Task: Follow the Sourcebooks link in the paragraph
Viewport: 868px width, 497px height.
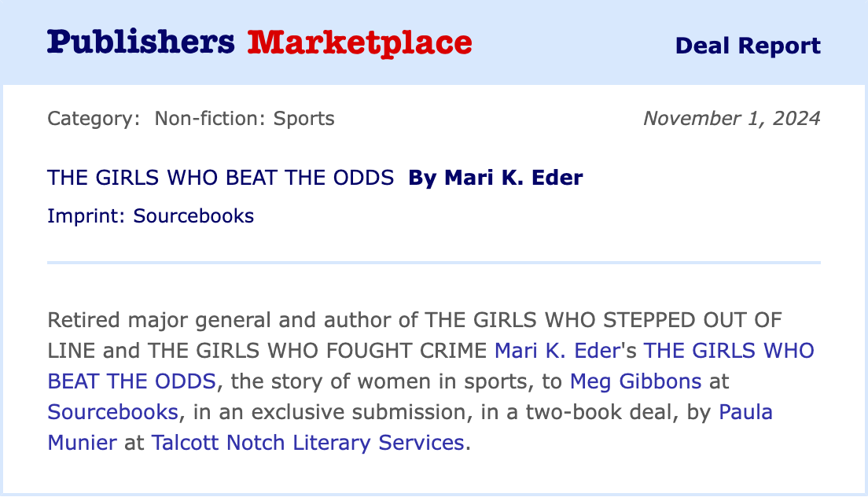Action: tap(112, 411)
